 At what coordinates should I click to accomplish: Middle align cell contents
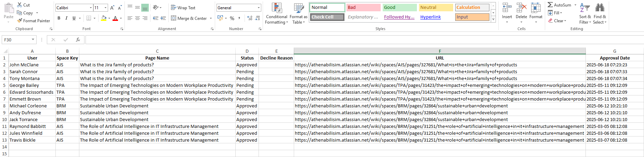pyautogui.click(x=137, y=8)
